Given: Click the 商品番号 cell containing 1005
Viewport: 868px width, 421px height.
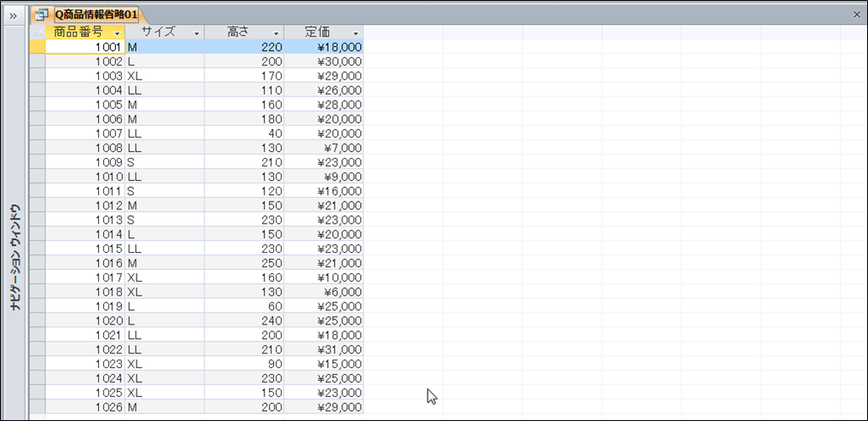Looking at the screenshot, I should click(x=85, y=104).
